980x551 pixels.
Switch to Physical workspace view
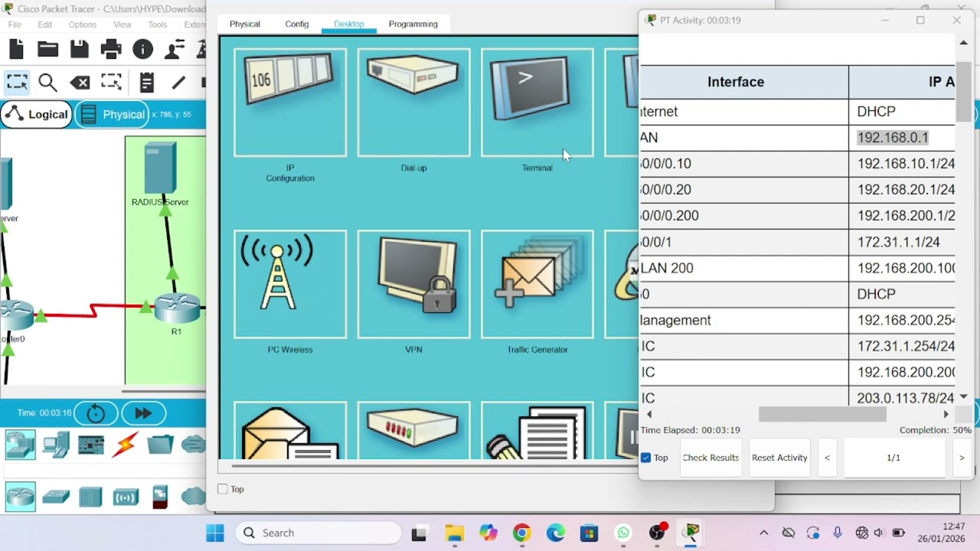[x=113, y=115]
